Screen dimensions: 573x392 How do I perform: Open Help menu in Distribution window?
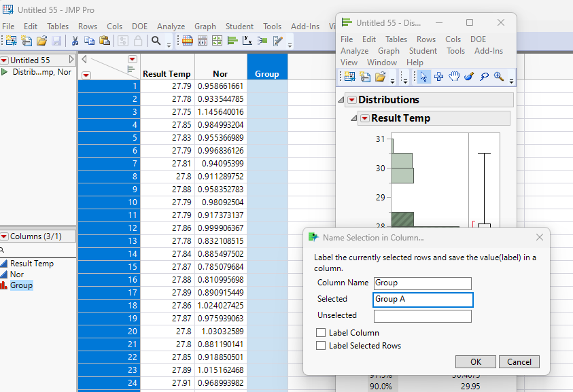415,63
